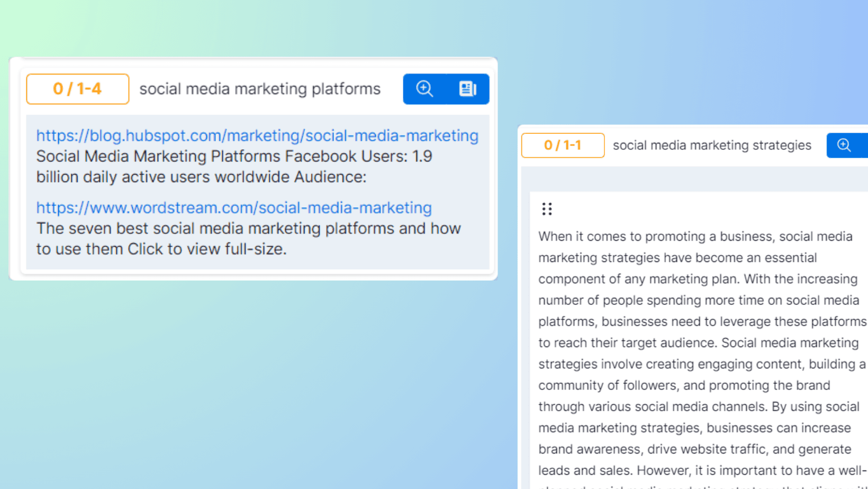Screen dimensions: 868x489
Task: Select the "social media marketing strategies" title
Action: (712, 145)
